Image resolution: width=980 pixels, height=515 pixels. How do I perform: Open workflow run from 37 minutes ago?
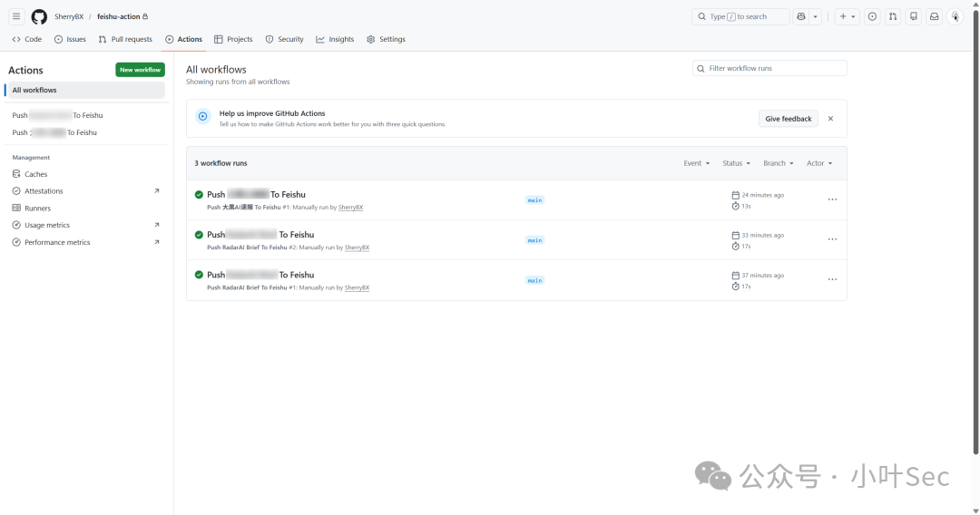(260, 275)
